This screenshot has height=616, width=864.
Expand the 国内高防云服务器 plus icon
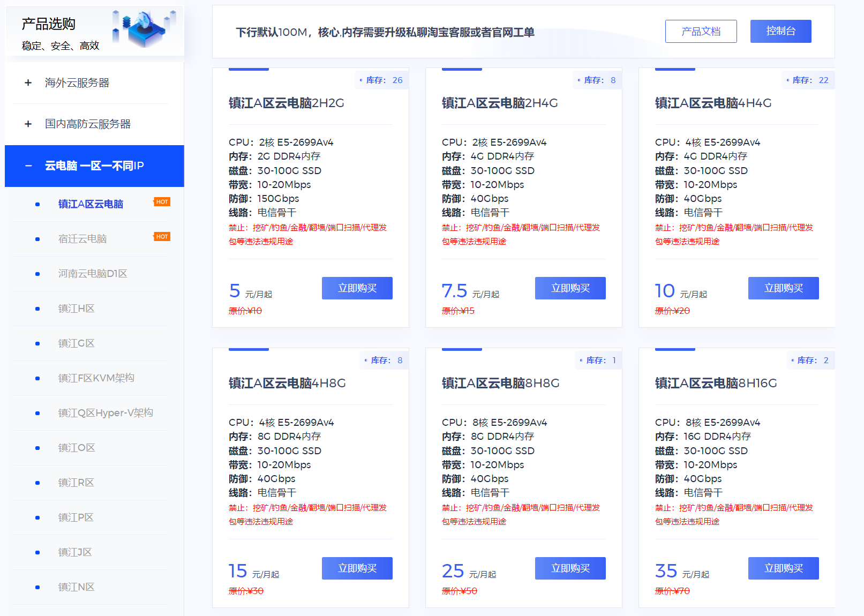[28, 124]
